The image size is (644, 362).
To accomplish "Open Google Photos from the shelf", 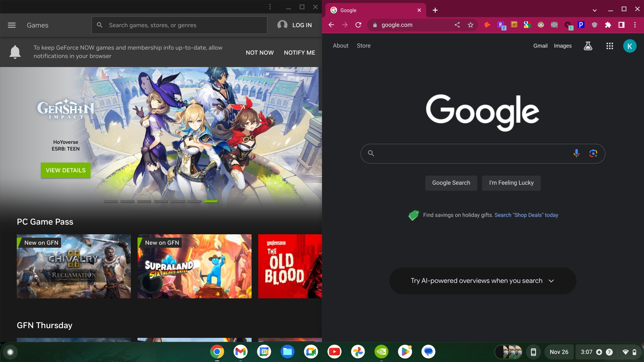I will 358,352.
